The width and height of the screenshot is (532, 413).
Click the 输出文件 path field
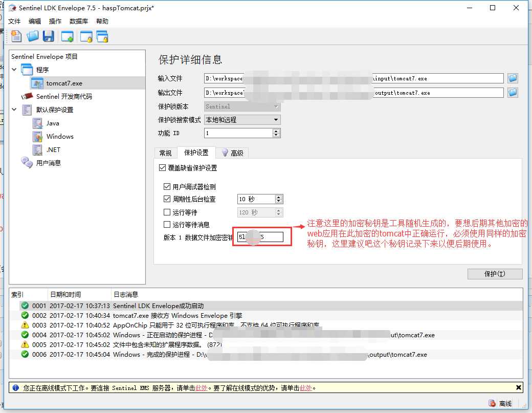pyautogui.click(x=354, y=93)
